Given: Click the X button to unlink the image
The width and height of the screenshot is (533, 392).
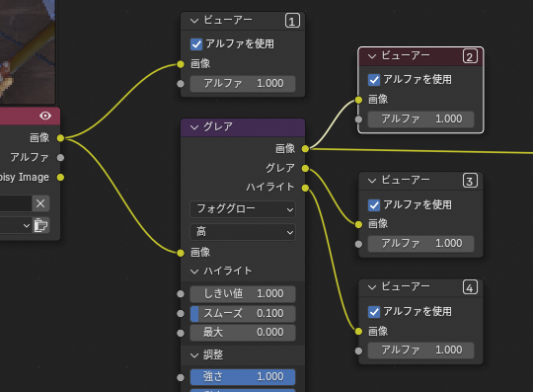Looking at the screenshot, I should (40, 203).
